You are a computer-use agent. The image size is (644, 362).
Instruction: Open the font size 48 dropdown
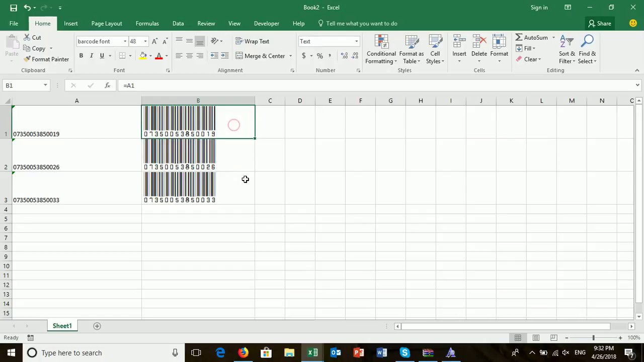pos(145,41)
